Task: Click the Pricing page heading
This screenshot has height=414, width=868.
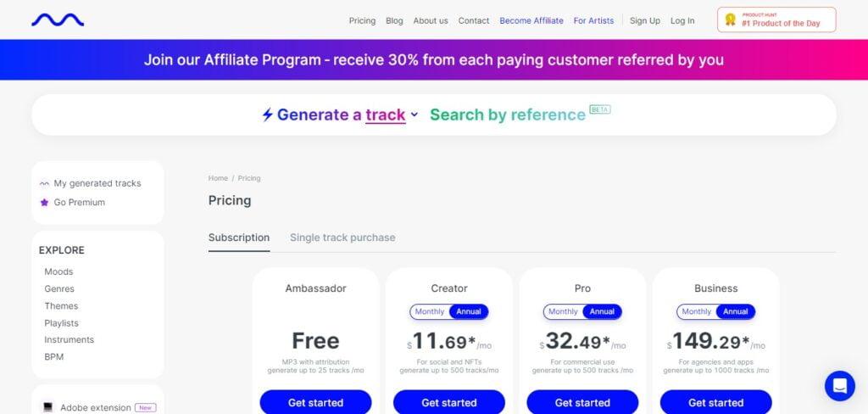Action: click(x=230, y=200)
